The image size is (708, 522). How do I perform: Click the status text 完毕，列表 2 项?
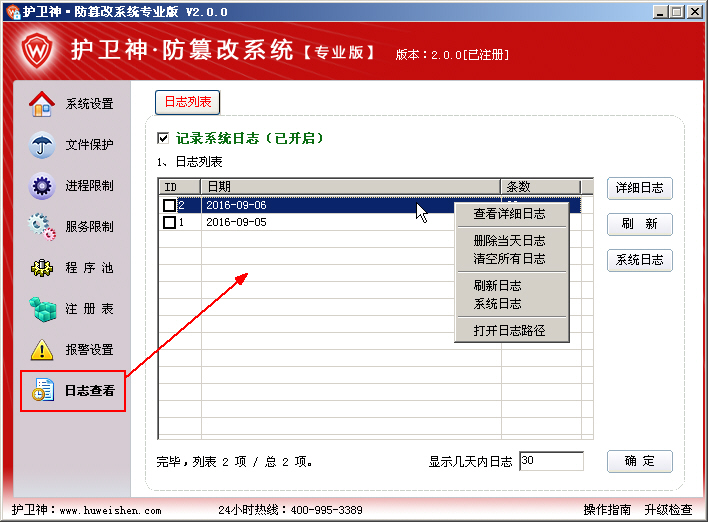click(235, 462)
